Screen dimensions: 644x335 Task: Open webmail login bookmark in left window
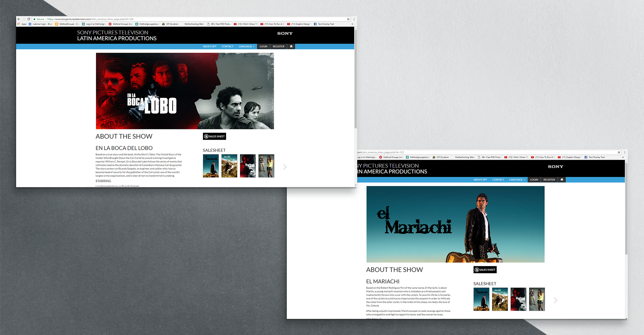coord(41,24)
